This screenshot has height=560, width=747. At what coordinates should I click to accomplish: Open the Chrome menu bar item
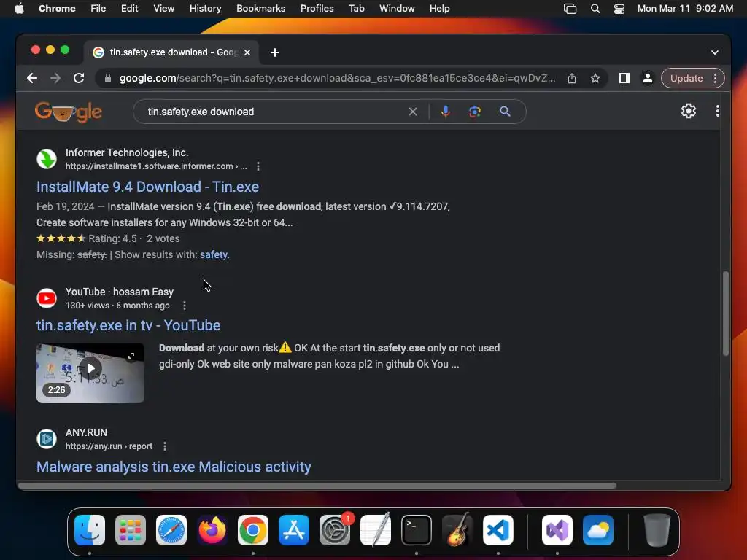pyautogui.click(x=57, y=9)
